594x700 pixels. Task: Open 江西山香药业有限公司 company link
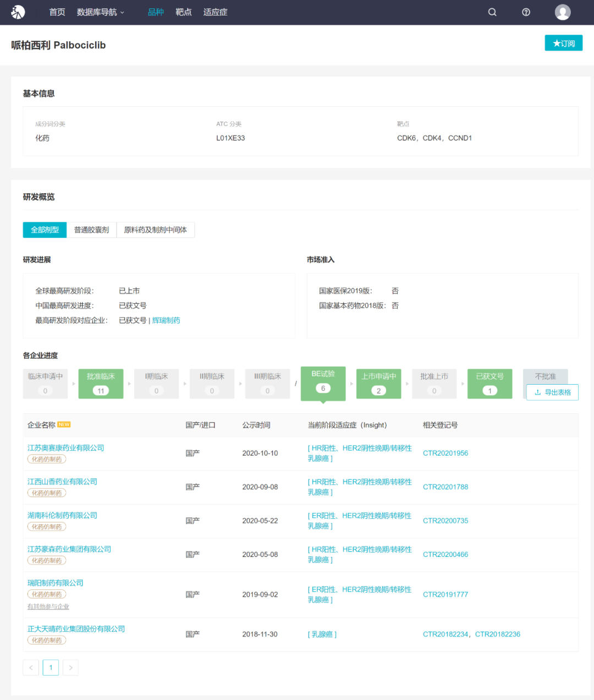pos(63,482)
